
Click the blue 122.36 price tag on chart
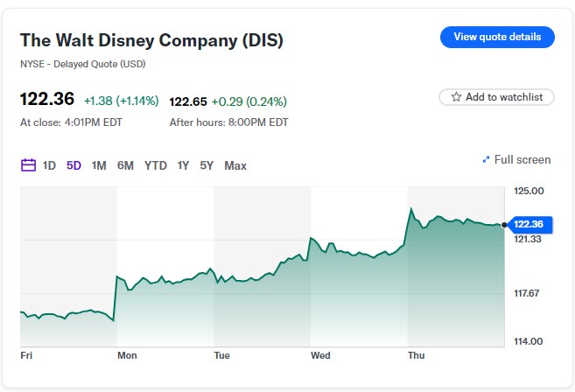click(x=530, y=224)
